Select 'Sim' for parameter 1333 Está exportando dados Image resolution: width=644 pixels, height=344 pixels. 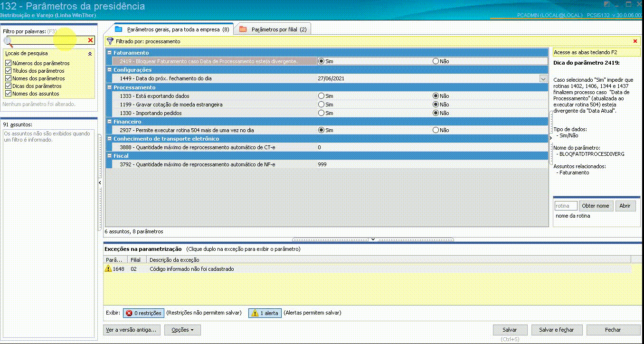(x=322, y=96)
